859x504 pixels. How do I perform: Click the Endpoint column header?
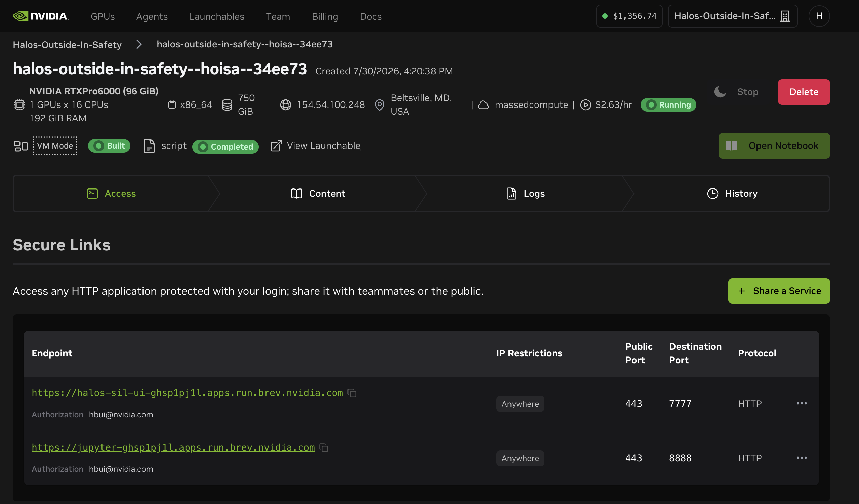pyautogui.click(x=52, y=353)
